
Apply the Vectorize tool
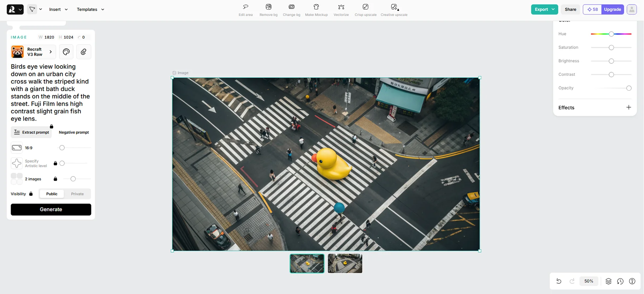coord(341,10)
